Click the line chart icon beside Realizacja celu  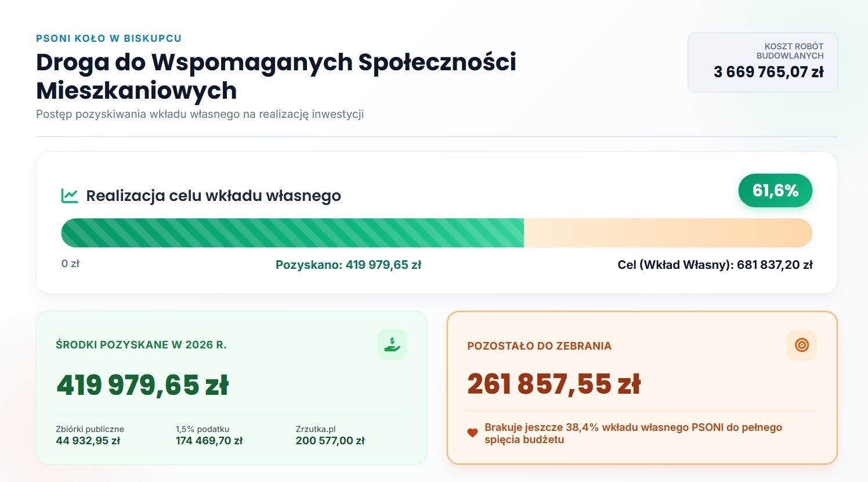pos(70,196)
